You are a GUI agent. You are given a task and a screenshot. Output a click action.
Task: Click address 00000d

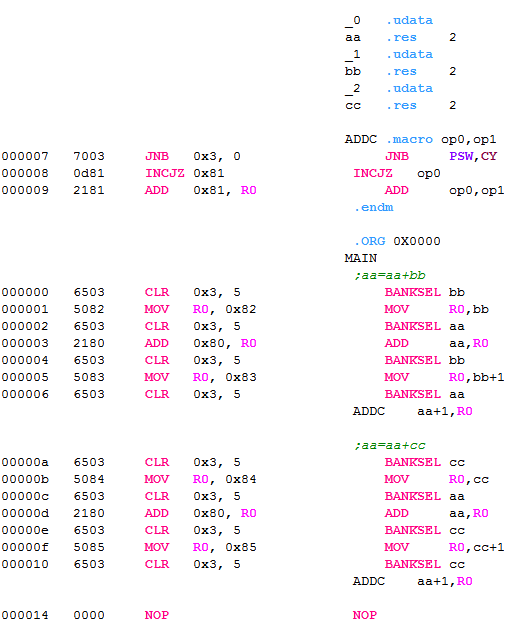coord(25,513)
